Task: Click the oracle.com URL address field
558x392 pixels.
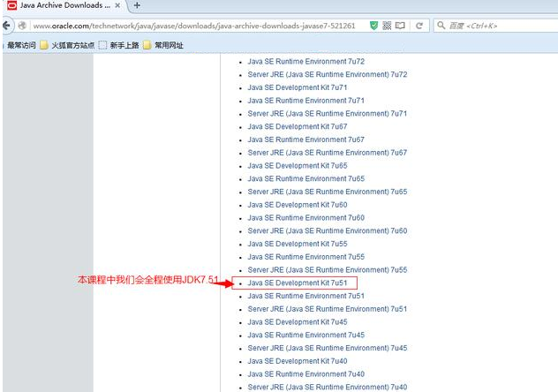Action: pos(194,26)
